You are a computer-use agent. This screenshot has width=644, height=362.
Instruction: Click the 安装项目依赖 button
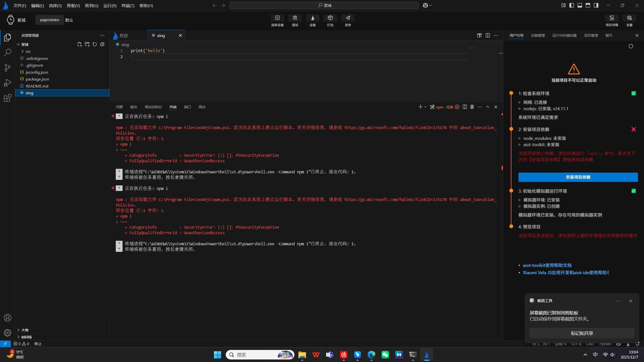coord(578,177)
